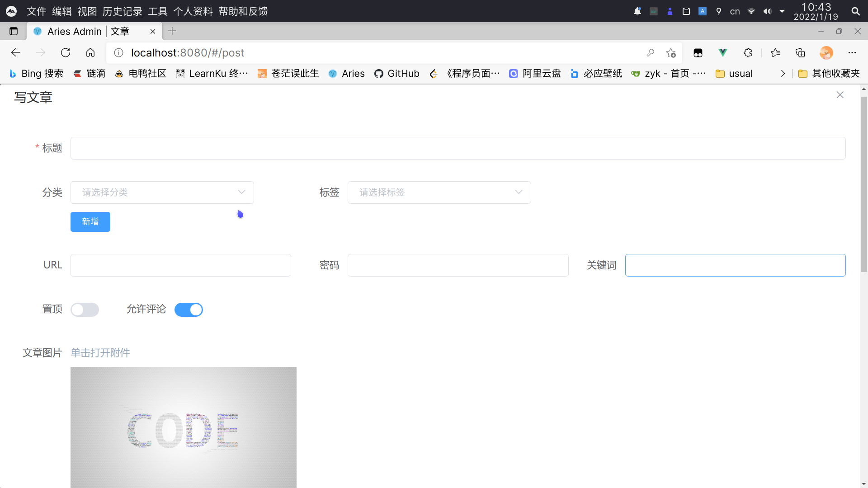Disable the 允许评论 comments toggle

pos(189,309)
